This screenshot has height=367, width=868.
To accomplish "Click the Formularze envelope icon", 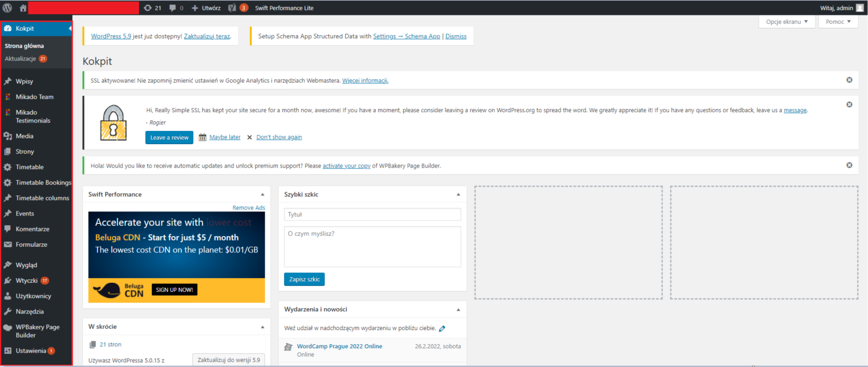I will point(7,244).
